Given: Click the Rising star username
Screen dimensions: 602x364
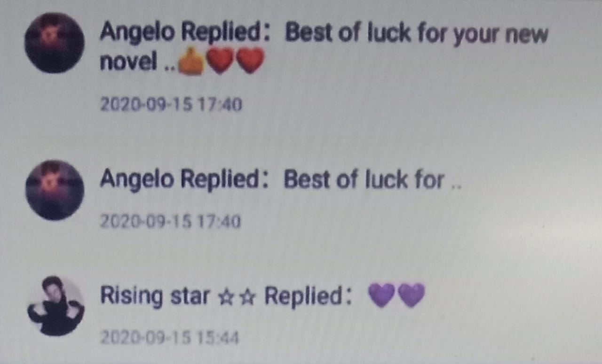Looking at the screenshot, I should [x=154, y=296].
